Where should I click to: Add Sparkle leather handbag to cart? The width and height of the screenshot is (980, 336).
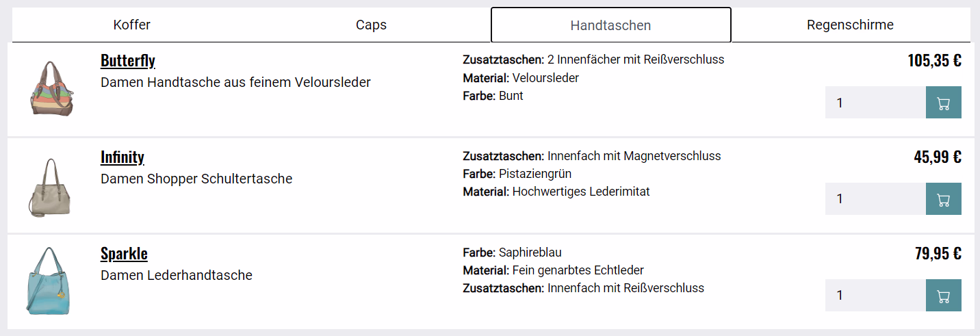(943, 296)
